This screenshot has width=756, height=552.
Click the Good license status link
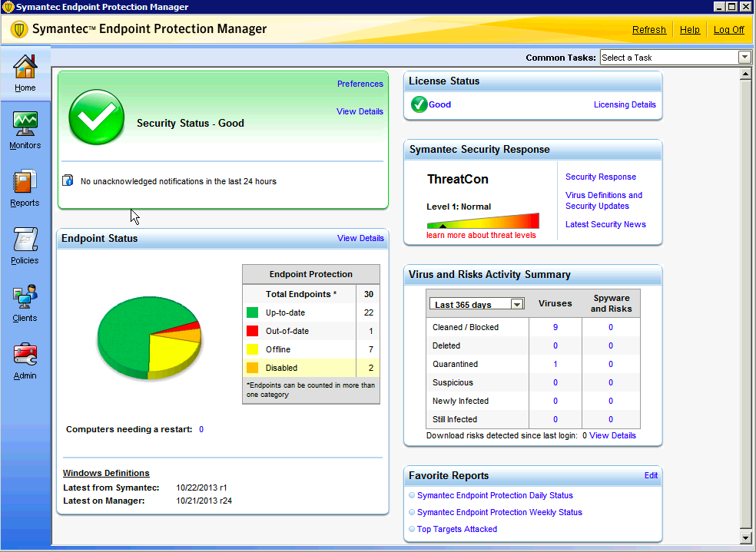click(439, 104)
